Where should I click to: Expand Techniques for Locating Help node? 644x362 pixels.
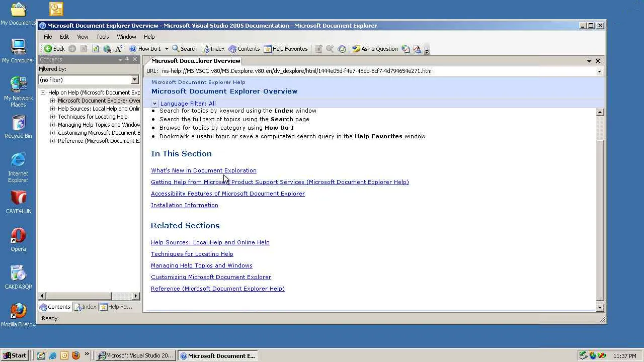[52, 117]
